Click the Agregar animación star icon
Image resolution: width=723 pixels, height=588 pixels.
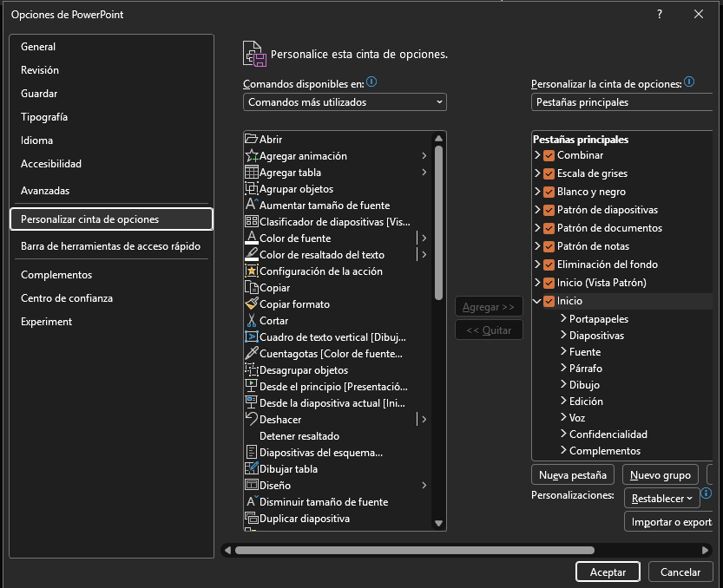coord(252,156)
